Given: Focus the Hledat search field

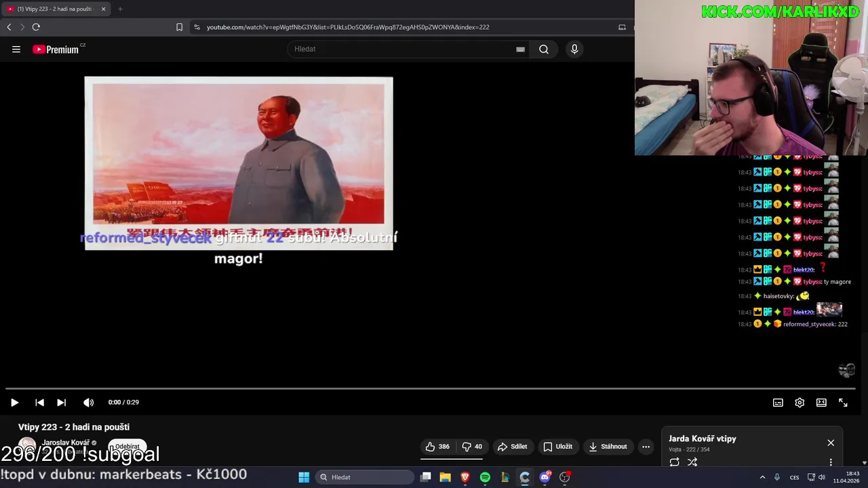Looking at the screenshot, I should coord(400,49).
